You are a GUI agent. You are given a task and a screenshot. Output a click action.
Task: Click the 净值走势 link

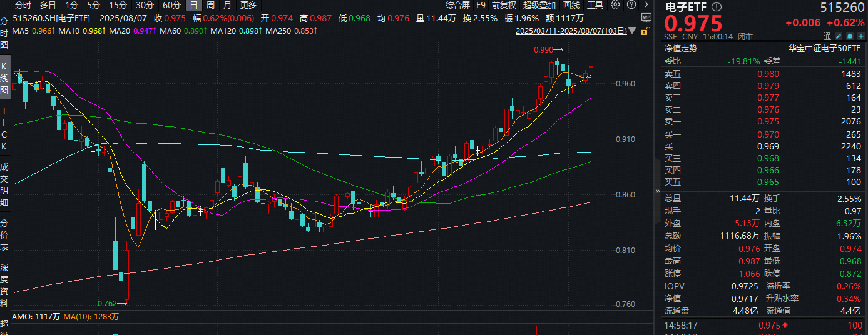681,48
